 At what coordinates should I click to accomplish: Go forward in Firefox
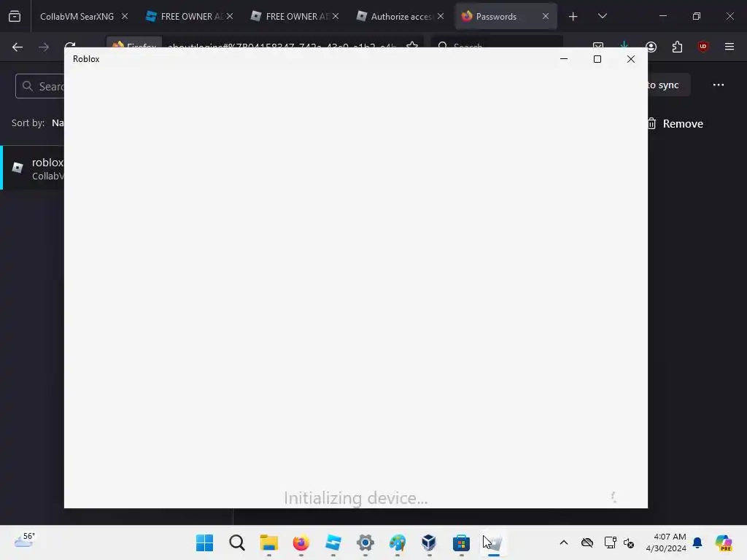[44, 47]
